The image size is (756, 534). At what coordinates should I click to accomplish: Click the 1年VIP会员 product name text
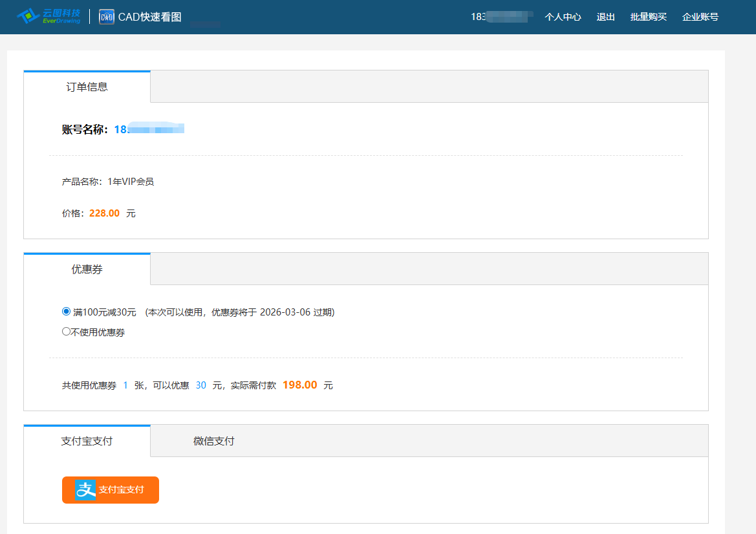131,182
